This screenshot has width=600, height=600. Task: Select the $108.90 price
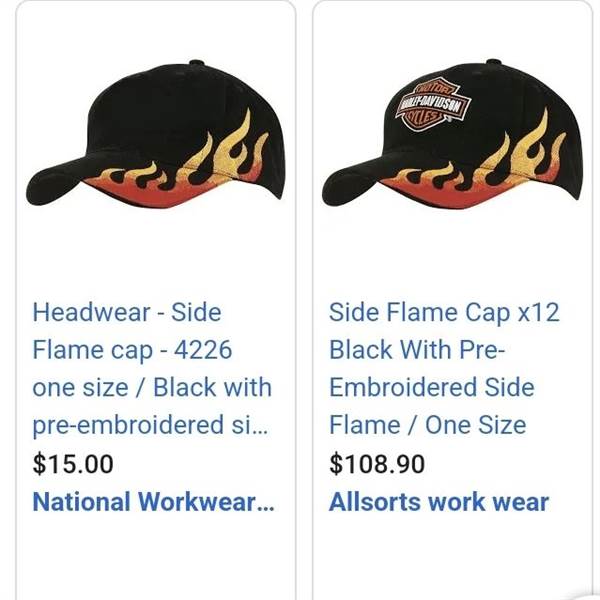click(377, 464)
